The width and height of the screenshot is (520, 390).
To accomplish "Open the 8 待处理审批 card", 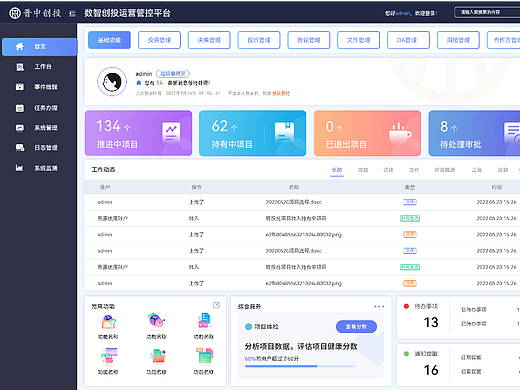I will coord(474,133).
